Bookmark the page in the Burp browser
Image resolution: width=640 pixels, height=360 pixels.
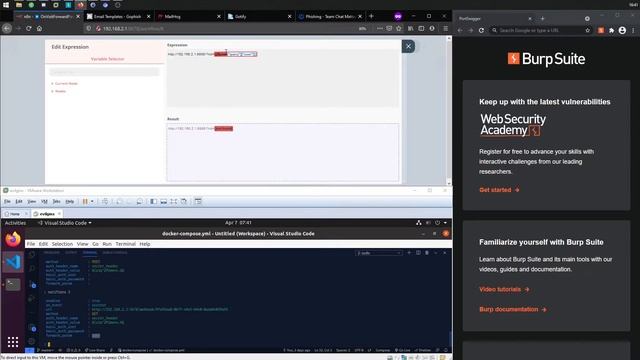(588, 30)
